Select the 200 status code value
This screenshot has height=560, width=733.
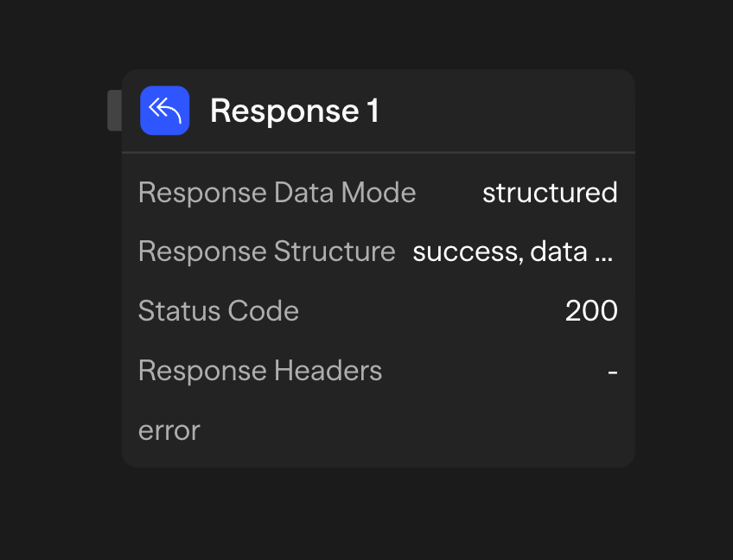point(591,310)
